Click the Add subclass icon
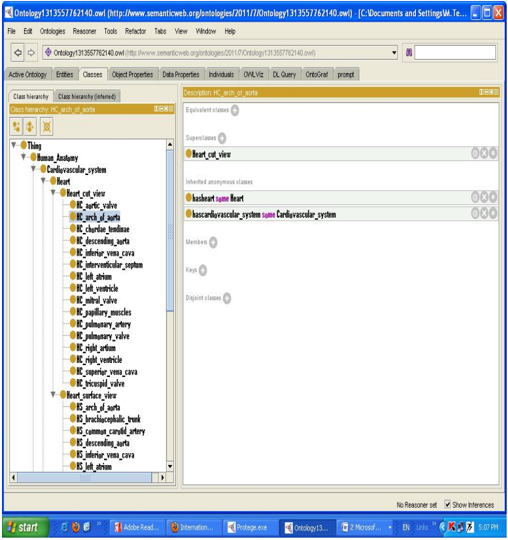This screenshot has width=508, height=540. 16,126
